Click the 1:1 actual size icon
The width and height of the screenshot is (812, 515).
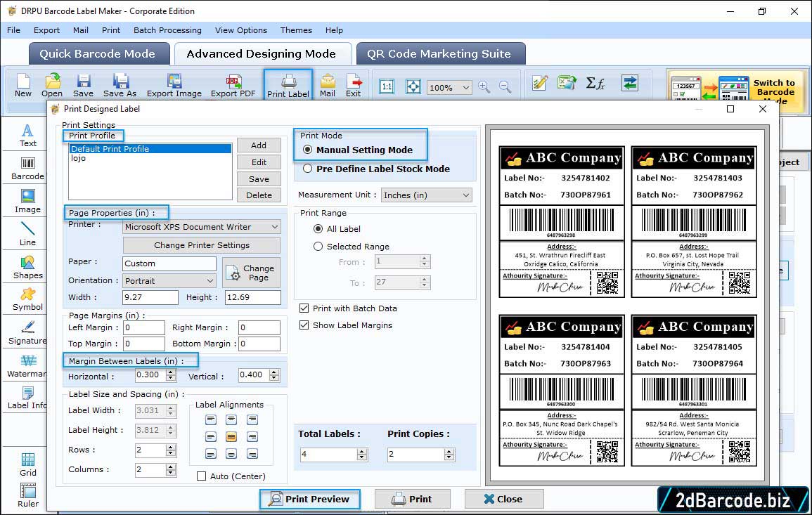coord(387,86)
